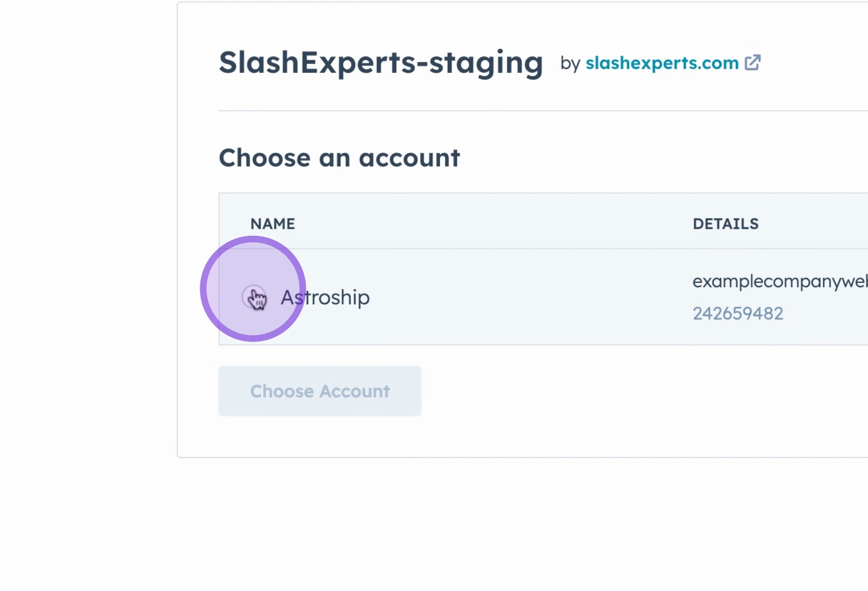Viewport: 868px width, 591px height.
Task: Click the word 'by' before slashexperts.com
Action: [x=570, y=64]
